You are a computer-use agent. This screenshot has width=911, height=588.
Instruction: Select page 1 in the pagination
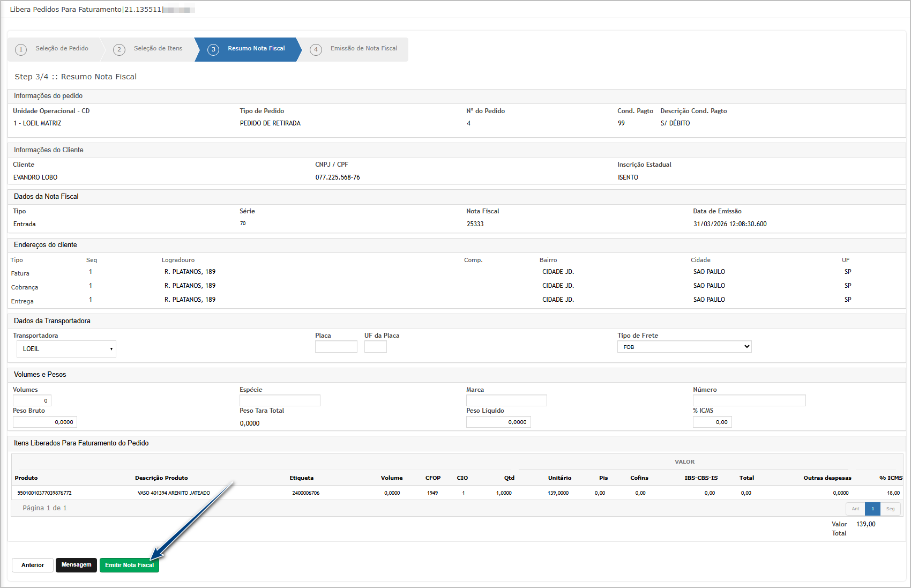pos(872,509)
